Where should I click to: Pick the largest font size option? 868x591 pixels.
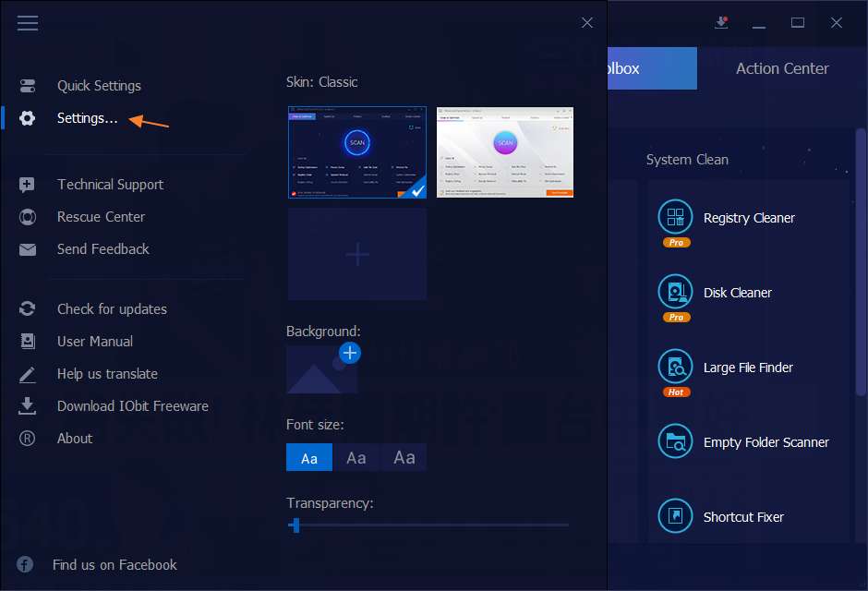tap(404, 458)
